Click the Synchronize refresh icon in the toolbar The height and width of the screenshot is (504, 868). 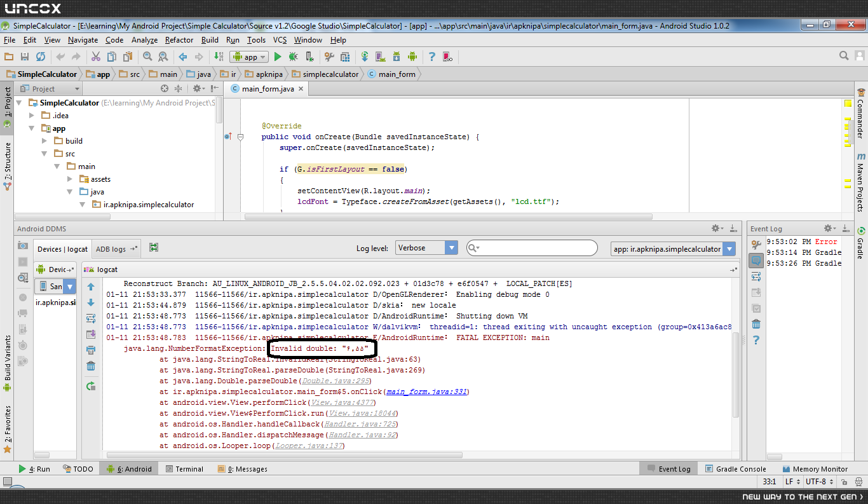click(40, 57)
